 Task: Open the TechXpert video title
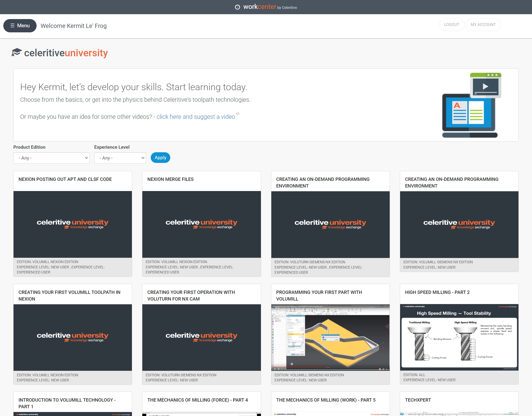[418, 400]
